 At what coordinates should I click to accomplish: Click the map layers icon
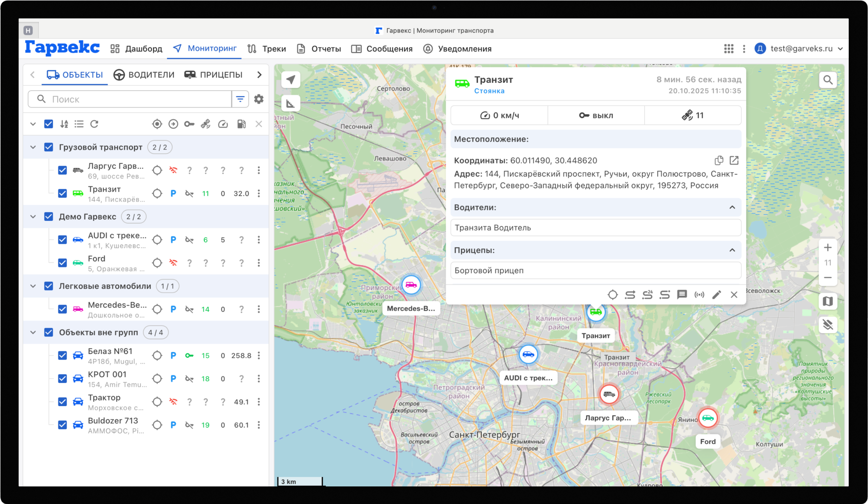[x=827, y=302]
